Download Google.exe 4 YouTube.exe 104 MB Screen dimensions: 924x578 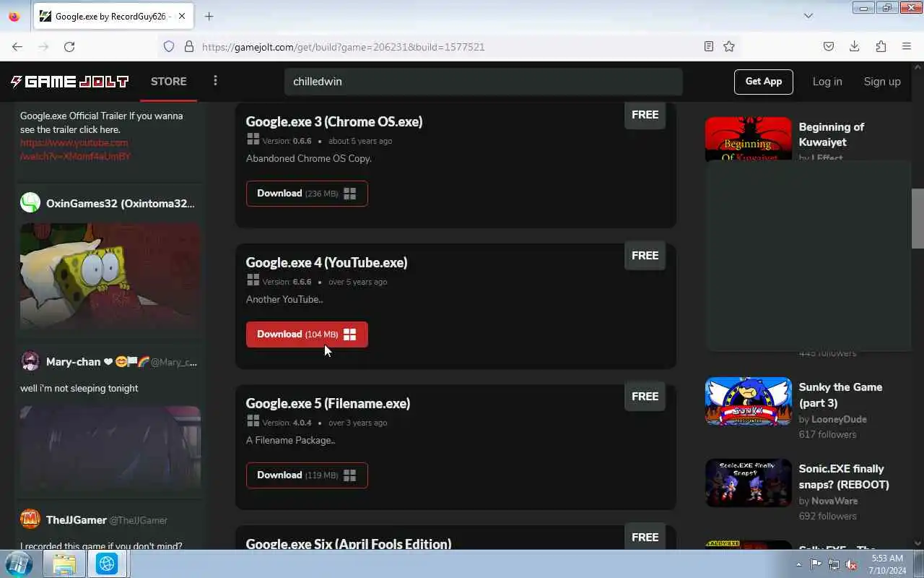point(307,335)
